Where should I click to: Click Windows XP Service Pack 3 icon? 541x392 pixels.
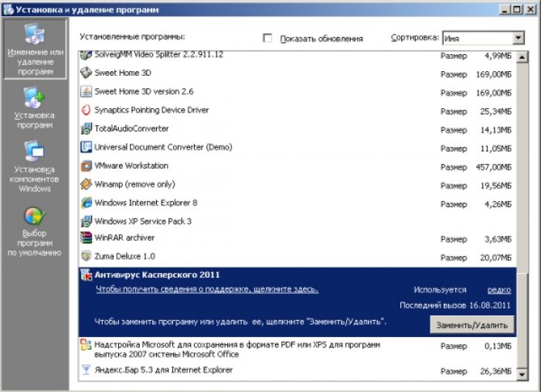[x=86, y=221]
